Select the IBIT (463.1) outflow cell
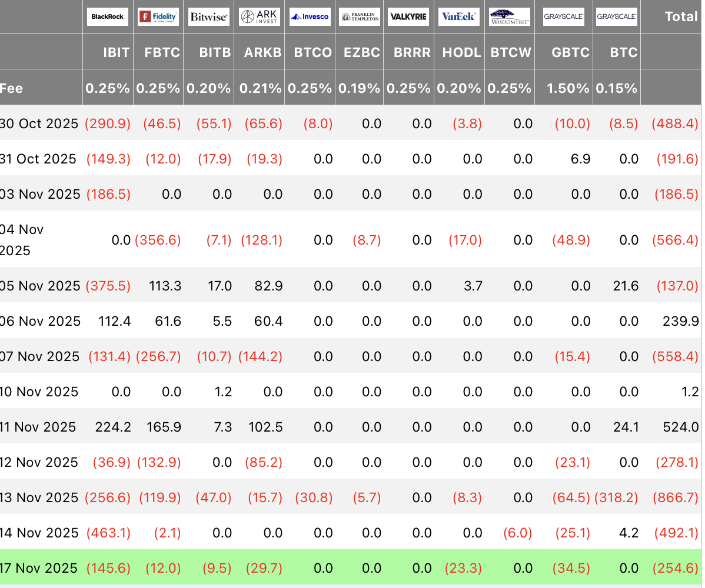 [x=109, y=533]
